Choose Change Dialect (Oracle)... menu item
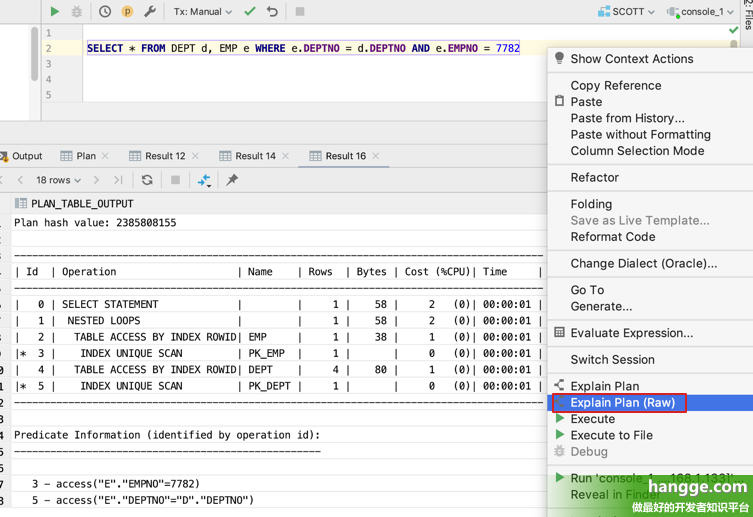Image resolution: width=753 pixels, height=517 pixels. [650, 264]
